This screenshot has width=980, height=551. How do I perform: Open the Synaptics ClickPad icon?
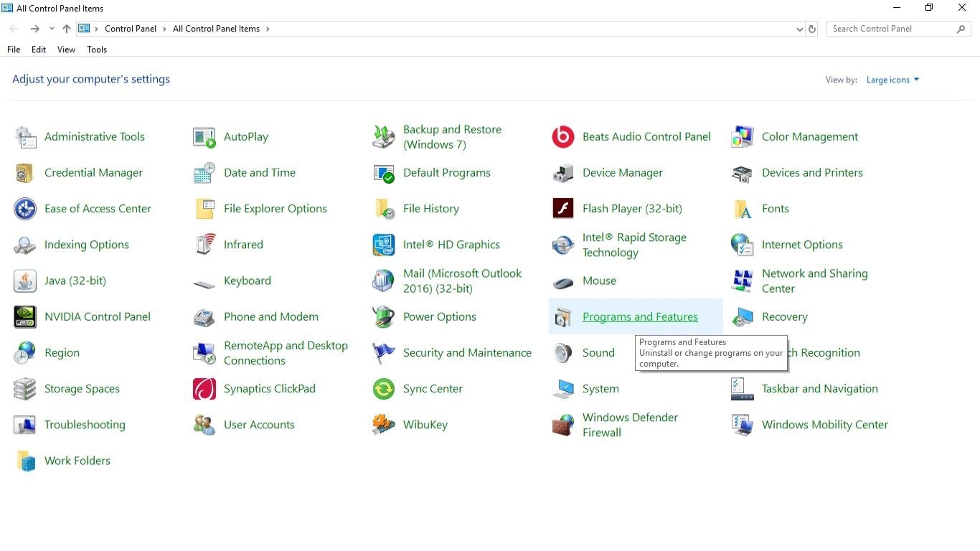[x=204, y=389]
